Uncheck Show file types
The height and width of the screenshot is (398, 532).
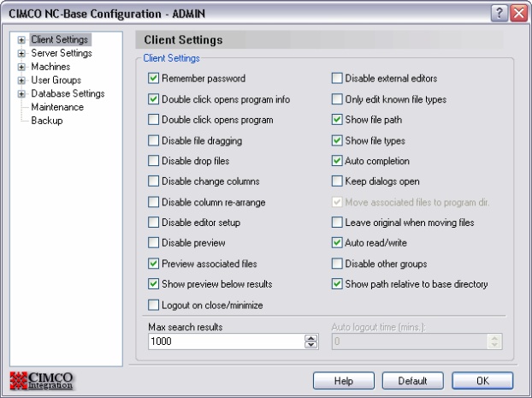point(337,140)
